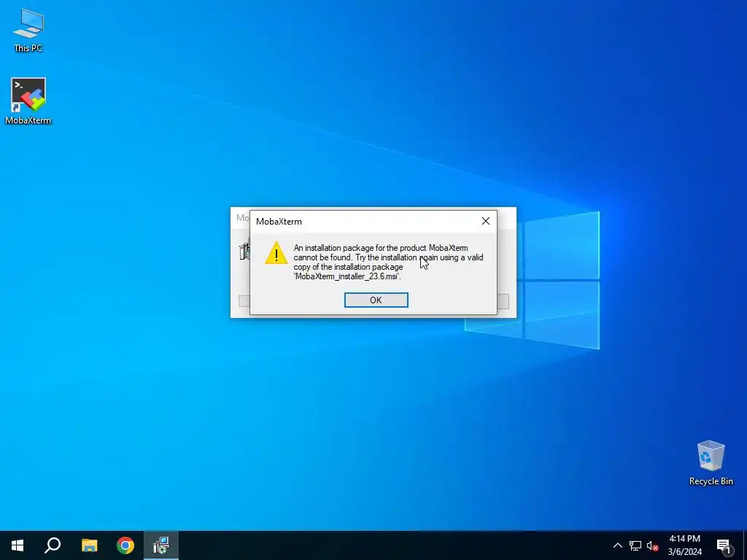Image resolution: width=747 pixels, height=560 pixels.
Task: Select the Recycle Bin desktop icon
Action: pos(711,463)
